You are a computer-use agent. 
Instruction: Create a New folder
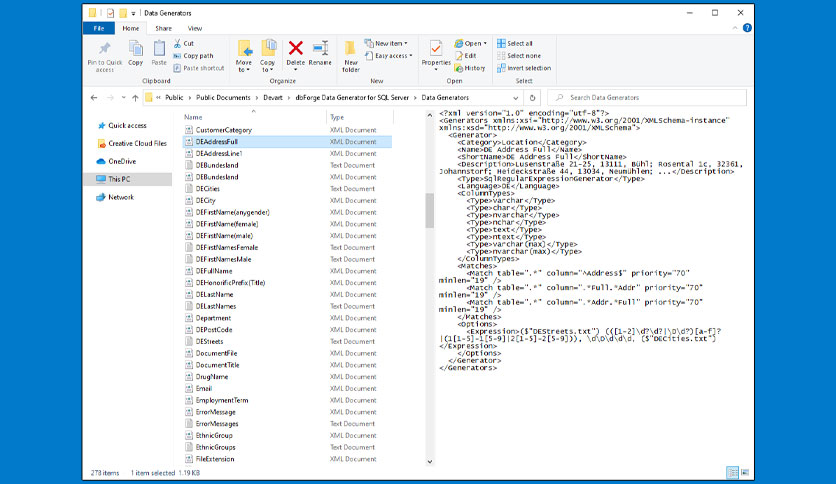tap(351, 56)
